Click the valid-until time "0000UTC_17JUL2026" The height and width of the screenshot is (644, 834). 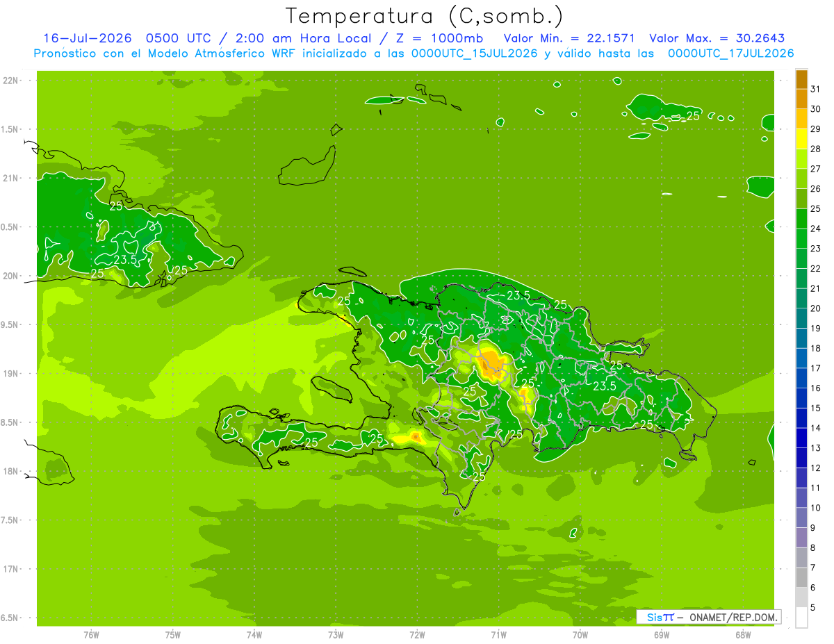pyautogui.click(x=731, y=53)
